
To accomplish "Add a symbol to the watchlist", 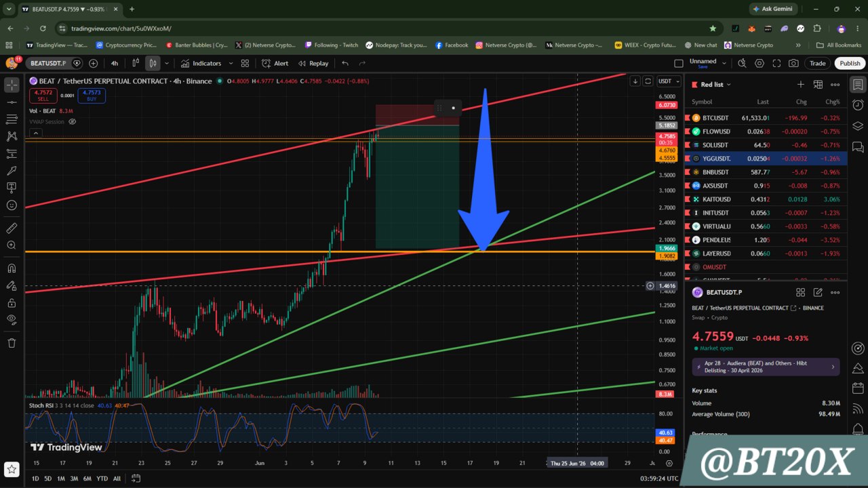I will (x=801, y=85).
